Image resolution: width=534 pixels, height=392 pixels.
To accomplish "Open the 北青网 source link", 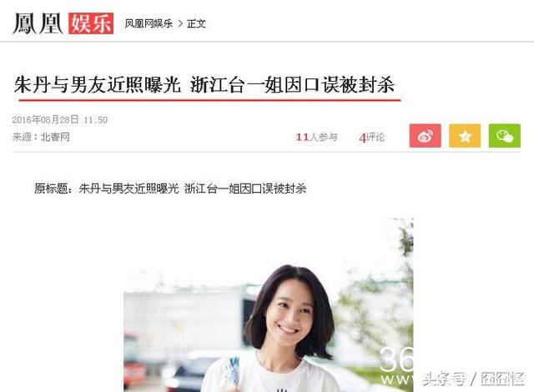I will click(x=56, y=137).
